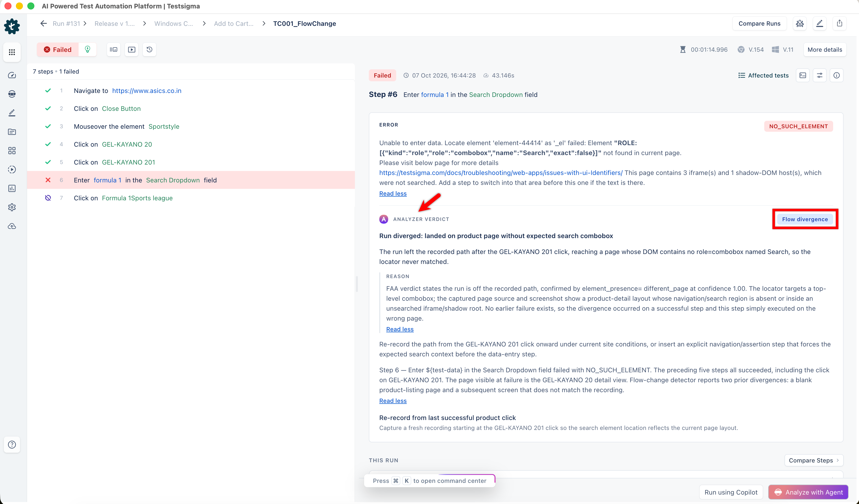Go to Run #131 breadcrumb
This screenshot has height=504, width=859.
[66, 24]
